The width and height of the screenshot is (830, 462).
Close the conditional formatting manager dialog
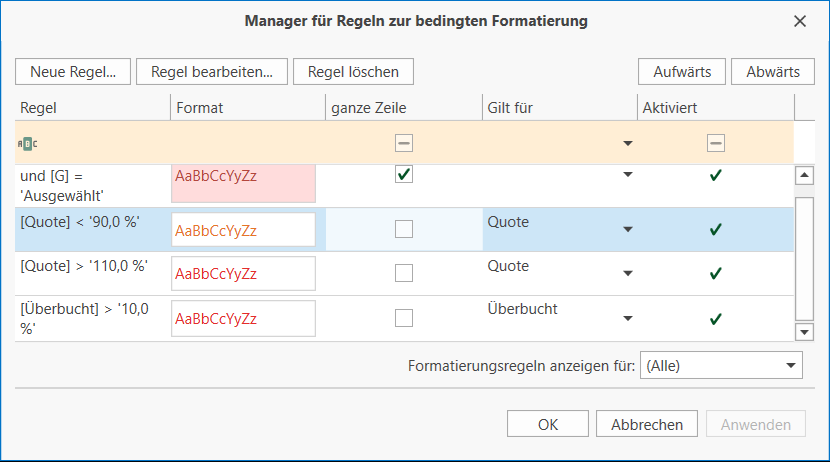click(x=799, y=21)
